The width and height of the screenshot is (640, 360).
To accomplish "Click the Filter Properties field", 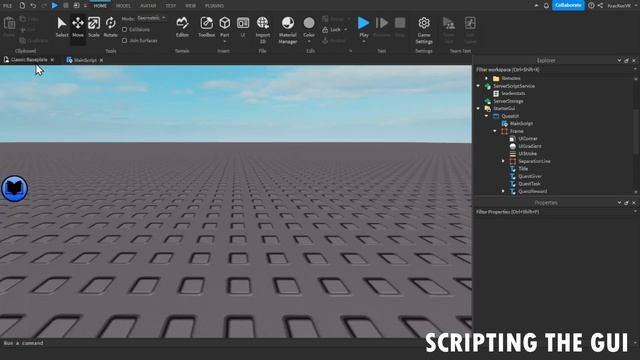I will 554,212.
